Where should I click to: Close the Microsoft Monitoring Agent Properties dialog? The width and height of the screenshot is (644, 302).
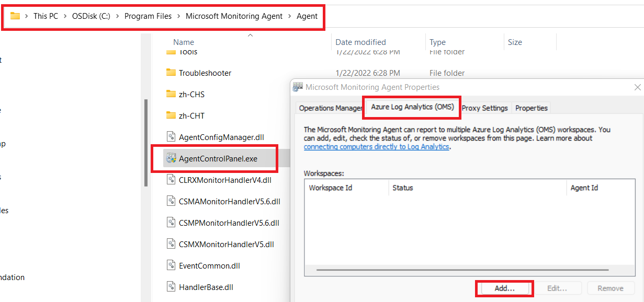click(x=637, y=87)
